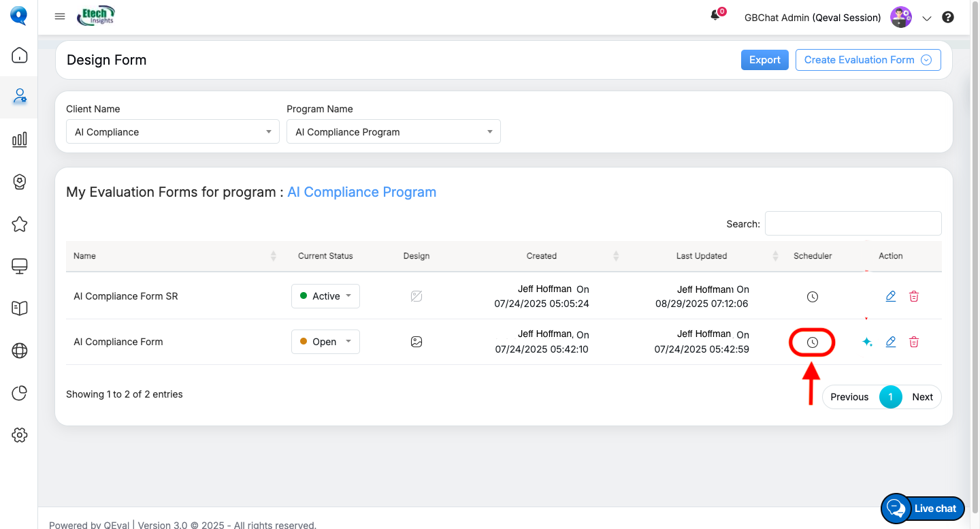
Task: Click the AI sparkle icon for AI Compliance Form
Action: [x=867, y=342]
